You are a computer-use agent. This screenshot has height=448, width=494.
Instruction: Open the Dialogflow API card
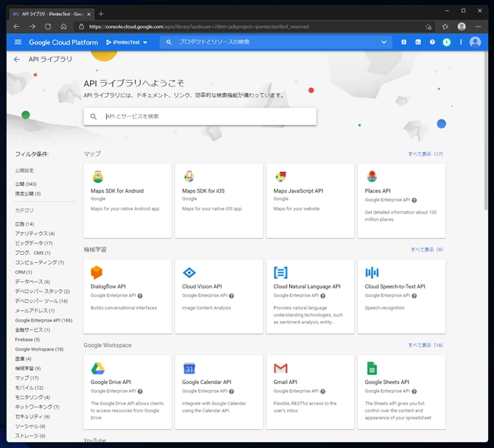coord(128,296)
